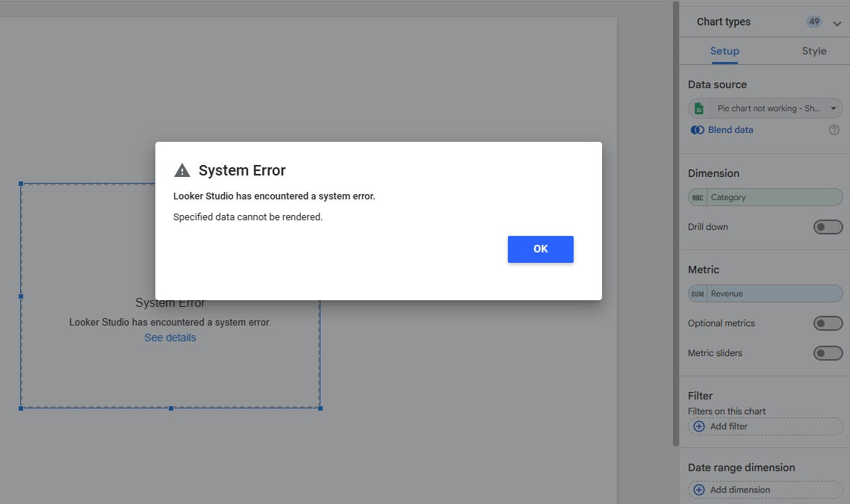Image resolution: width=850 pixels, height=504 pixels.
Task: Click the Blend data link
Action: point(730,130)
